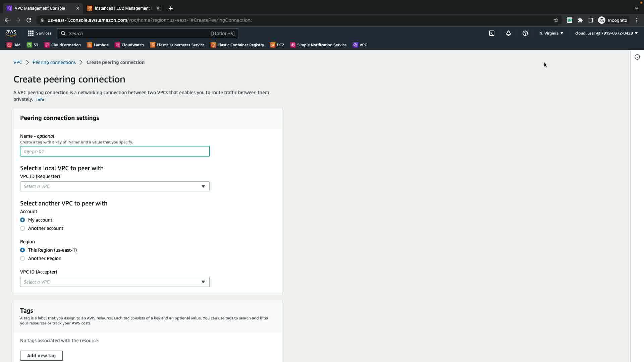Screen dimensions: 644x362
Task: Focus the Name optional text field
Action: pyautogui.click(x=115, y=152)
